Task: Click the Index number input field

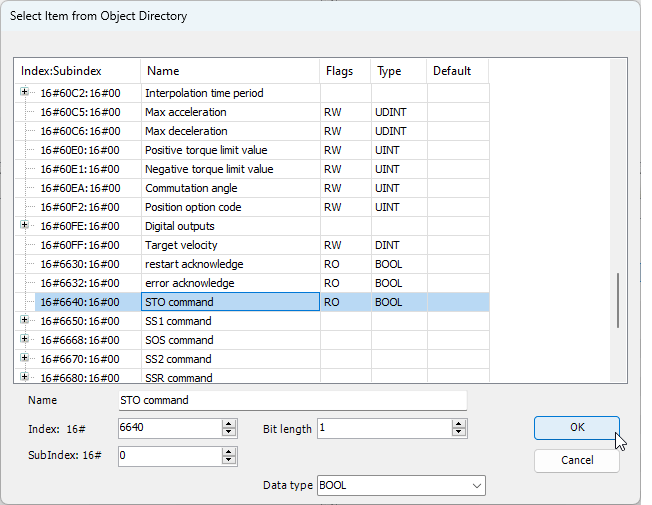Action: 168,428
